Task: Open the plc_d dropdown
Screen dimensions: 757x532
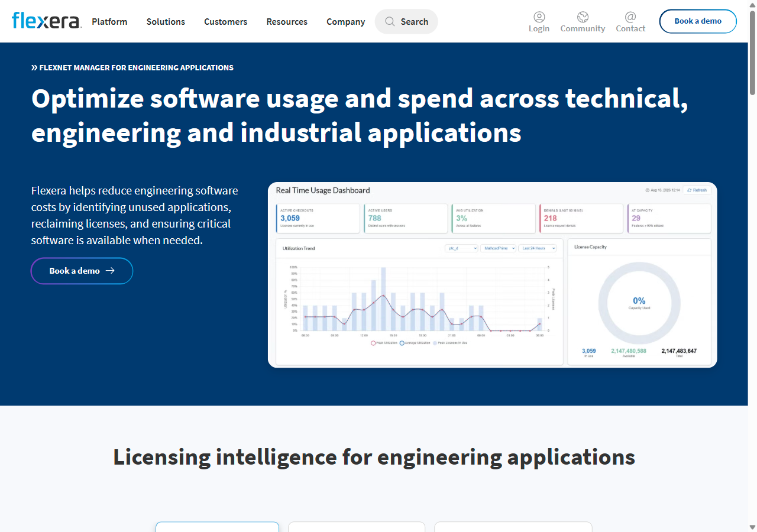Action: (x=461, y=248)
